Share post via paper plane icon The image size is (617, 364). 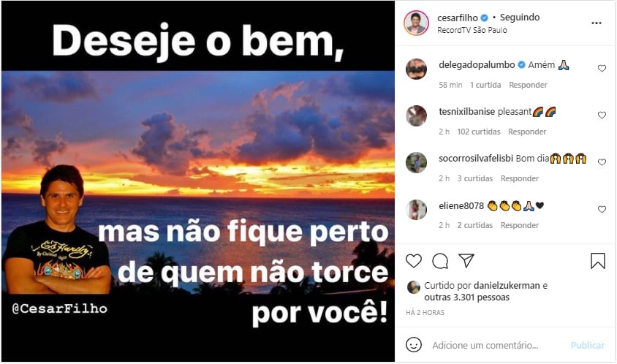coord(466,260)
